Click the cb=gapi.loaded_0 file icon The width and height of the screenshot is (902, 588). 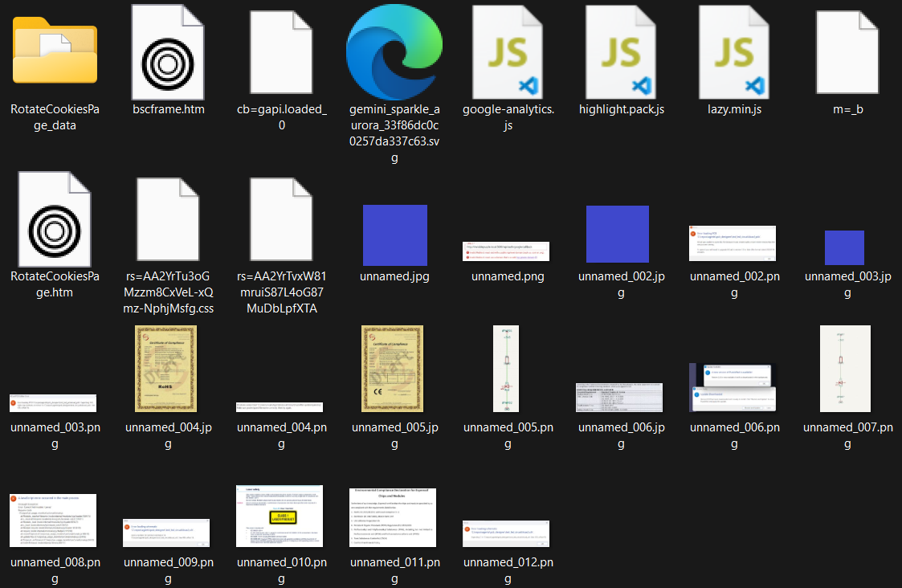(281, 51)
